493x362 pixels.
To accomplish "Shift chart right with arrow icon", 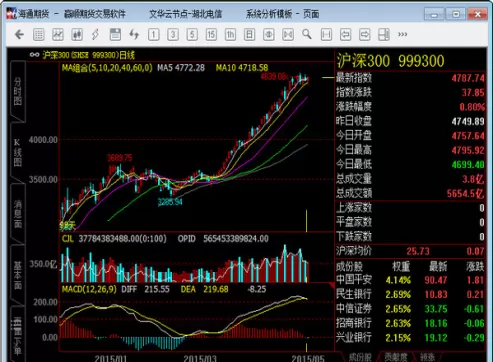I will pyautogui.click(x=364, y=34).
